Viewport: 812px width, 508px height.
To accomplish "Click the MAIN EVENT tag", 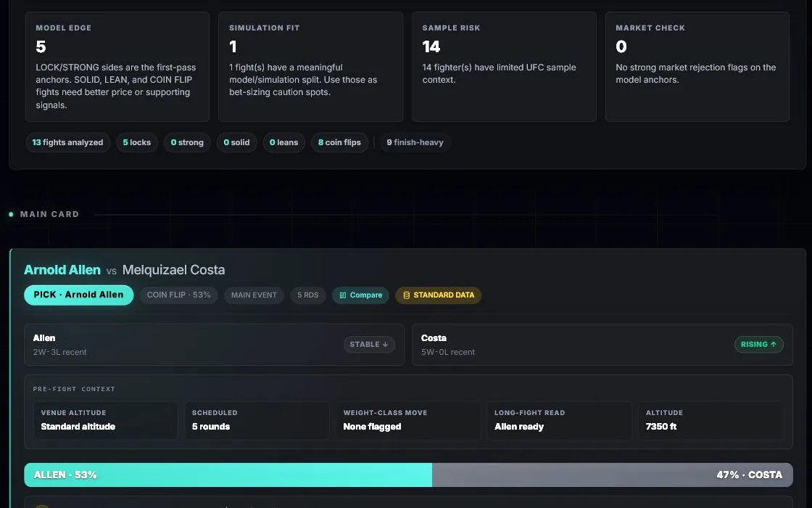I will click(x=254, y=295).
